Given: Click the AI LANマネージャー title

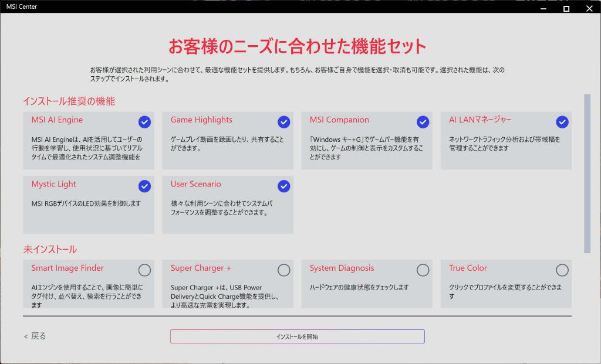Looking at the screenshot, I should [480, 120].
